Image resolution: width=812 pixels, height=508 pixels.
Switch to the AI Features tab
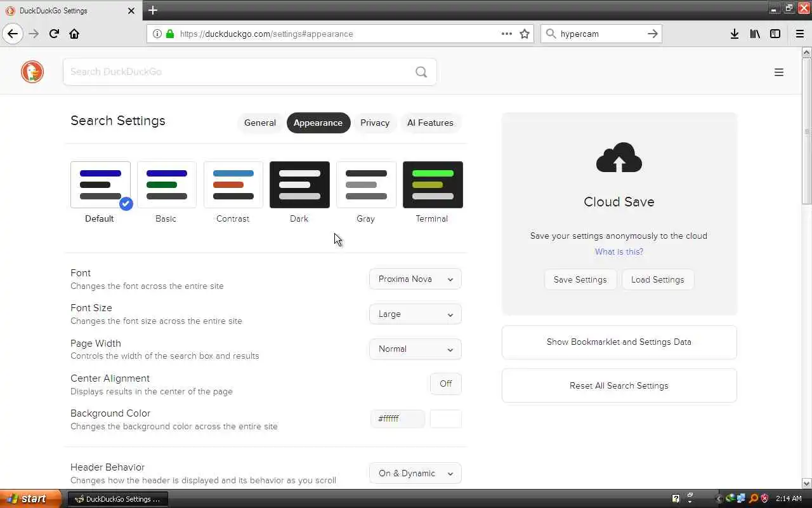pyautogui.click(x=430, y=123)
